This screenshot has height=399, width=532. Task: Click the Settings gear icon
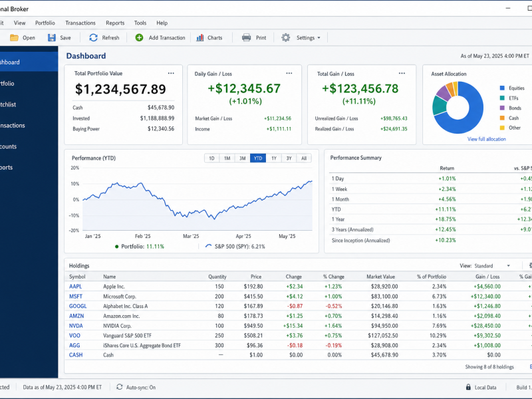286,38
